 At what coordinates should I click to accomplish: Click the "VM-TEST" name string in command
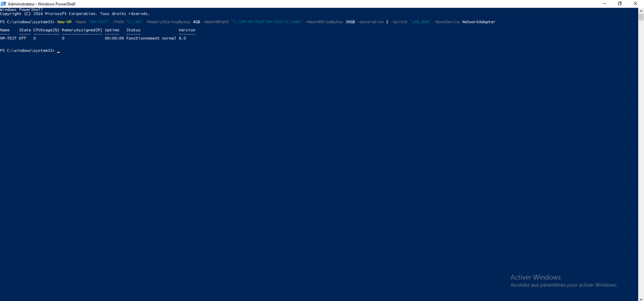[99, 22]
